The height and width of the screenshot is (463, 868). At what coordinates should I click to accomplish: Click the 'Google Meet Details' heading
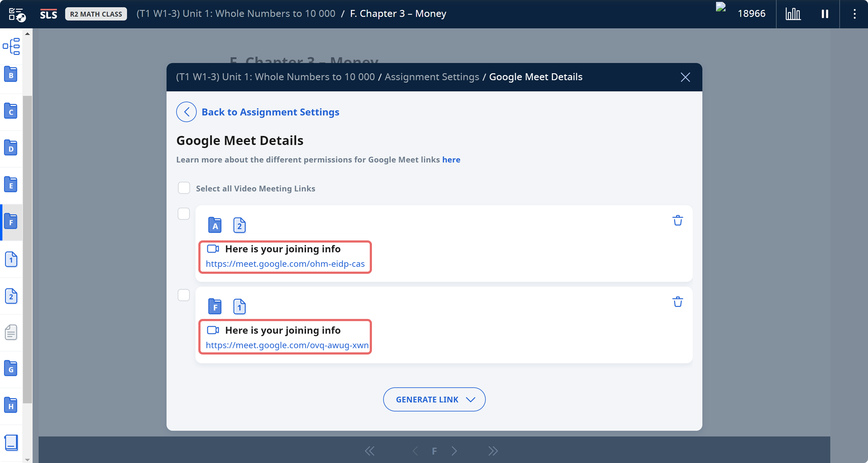pyautogui.click(x=240, y=141)
